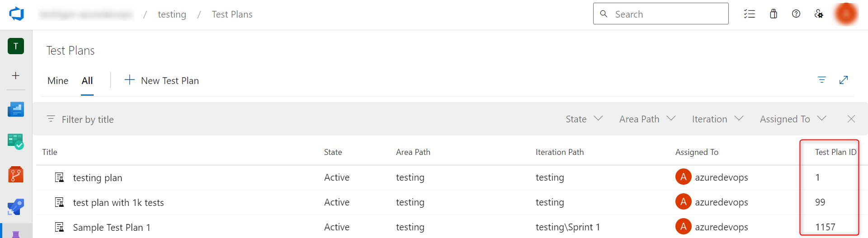Image resolution: width=868 pixels, height=238 pixels.
Task: Expand the Area Path filter dropdown
Action: point(647,119)
